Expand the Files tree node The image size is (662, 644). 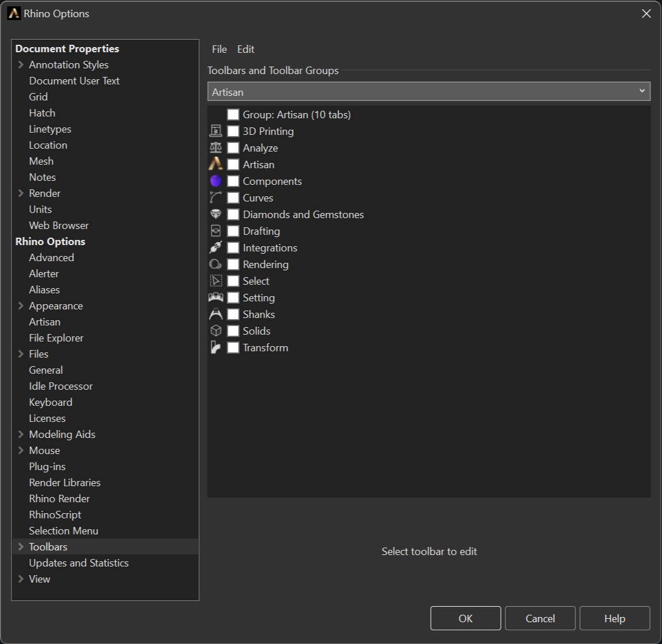(21, 354)
